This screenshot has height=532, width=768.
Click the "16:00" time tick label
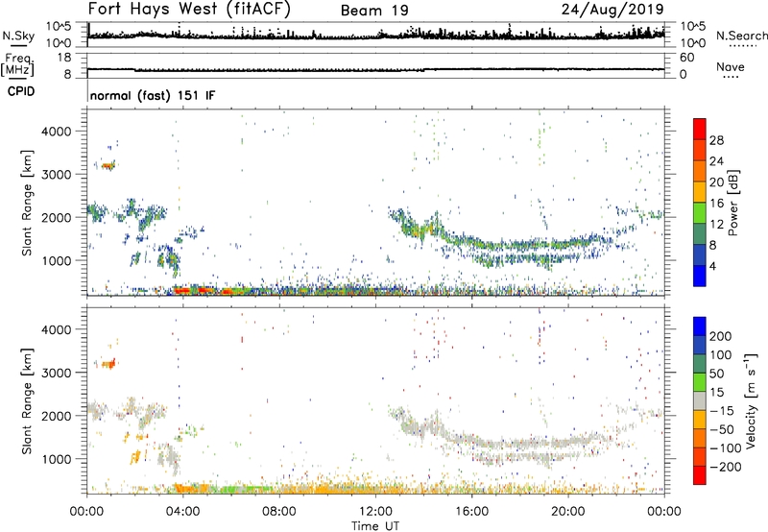click(471, 512)
